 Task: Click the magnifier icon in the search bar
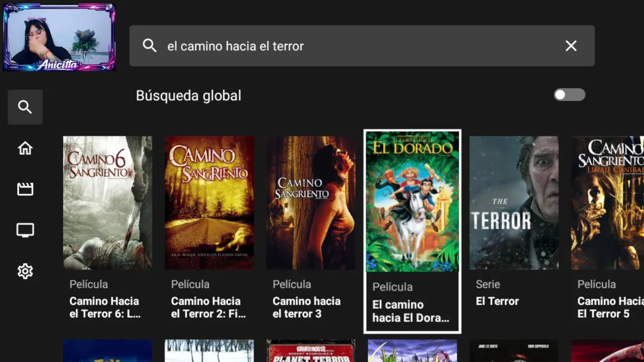coord(149,46)
